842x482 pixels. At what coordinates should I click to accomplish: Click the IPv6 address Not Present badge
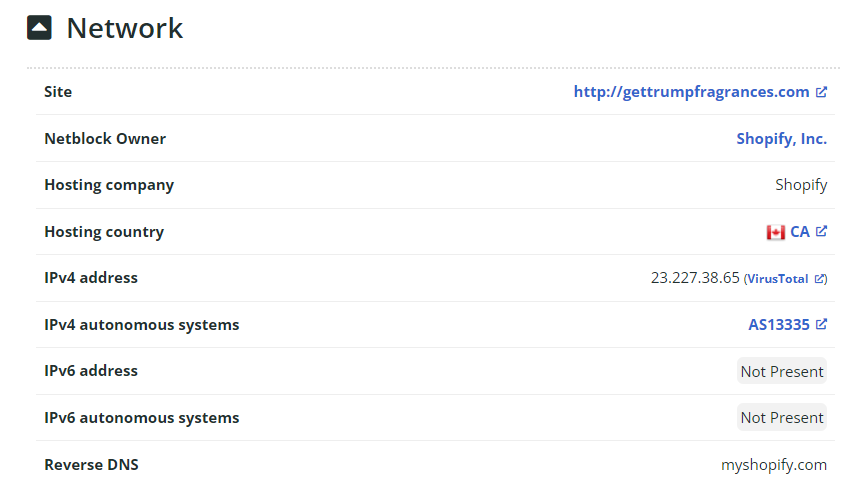[x=782, y=371]
